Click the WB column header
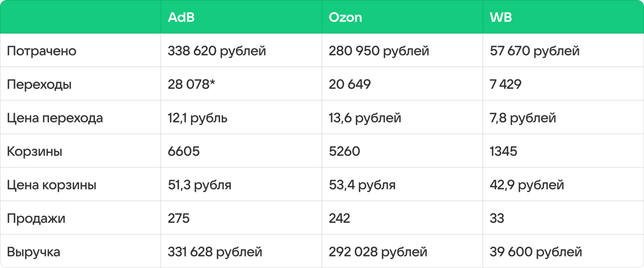This screenshot has height=268, width=644. click(x=501, y=17)
